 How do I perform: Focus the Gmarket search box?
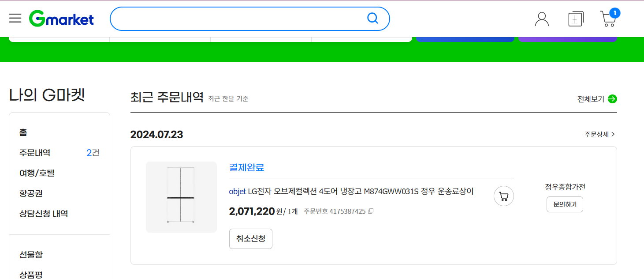pos(249,19)
